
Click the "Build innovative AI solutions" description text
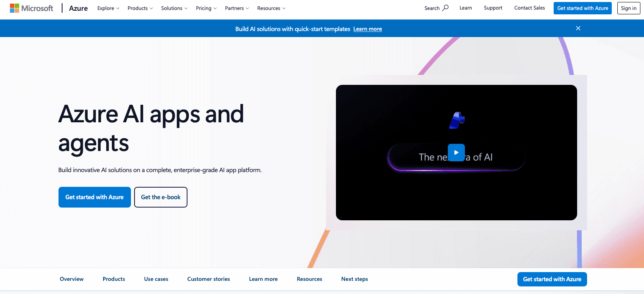pyautogui.click(x=160, y=170)
